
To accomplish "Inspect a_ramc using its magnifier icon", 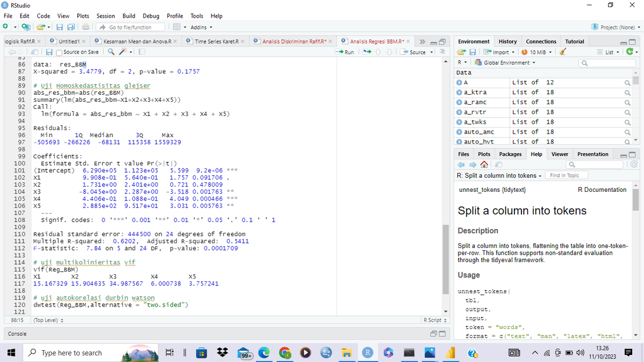I will click(x=628, y=102).
